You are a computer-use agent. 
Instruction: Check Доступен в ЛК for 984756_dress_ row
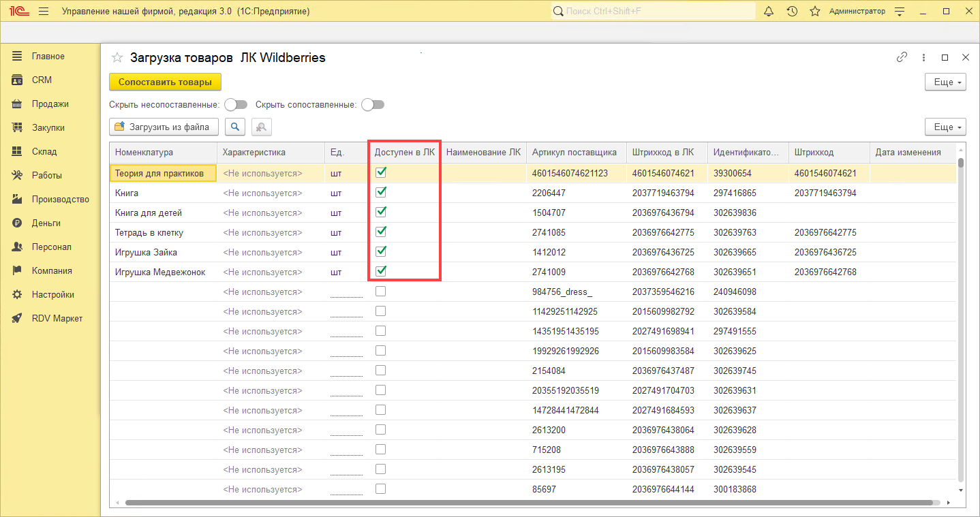(x=381, y=291)
